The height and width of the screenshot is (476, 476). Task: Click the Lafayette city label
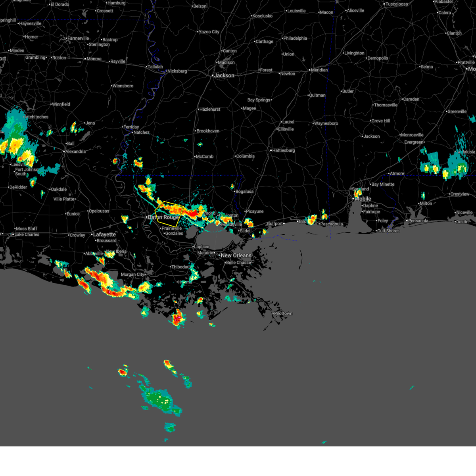coord(104,234)
